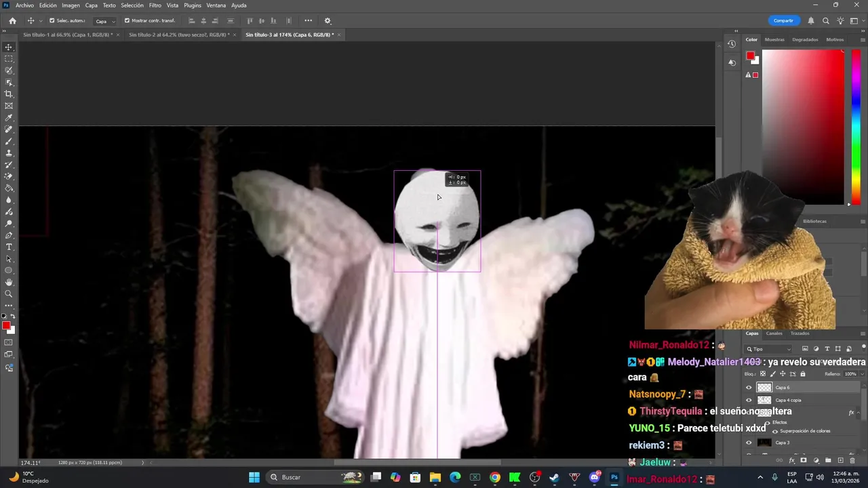Hide the Capa 4 copia layer eye
This screenshot has width=868, height=488.
(x=749, y=400)
